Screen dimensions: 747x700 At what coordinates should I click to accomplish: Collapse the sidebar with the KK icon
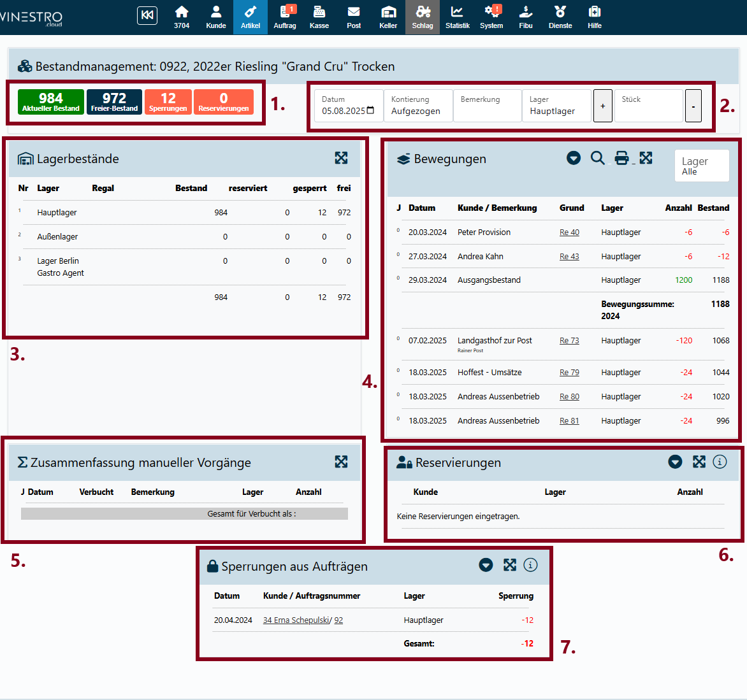pos(147,15)
